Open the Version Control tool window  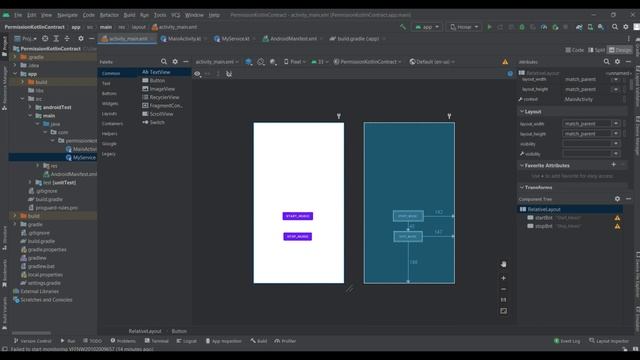33,341
